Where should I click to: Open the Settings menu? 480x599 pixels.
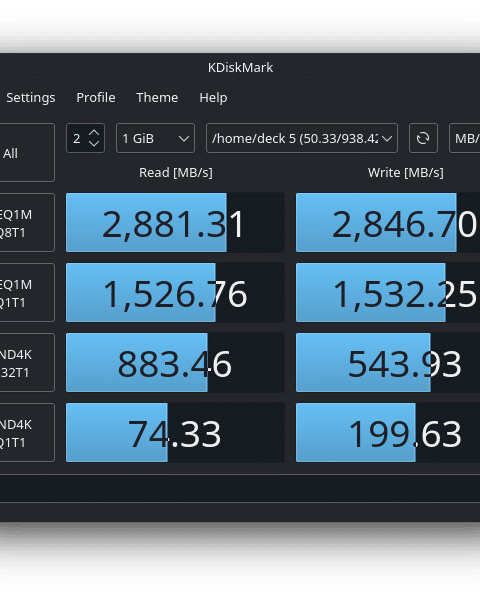pos(31,98)
